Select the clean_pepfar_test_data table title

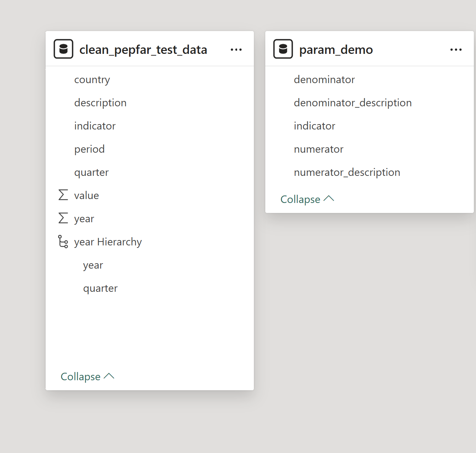pyautogui.click(x=143, y=50)
